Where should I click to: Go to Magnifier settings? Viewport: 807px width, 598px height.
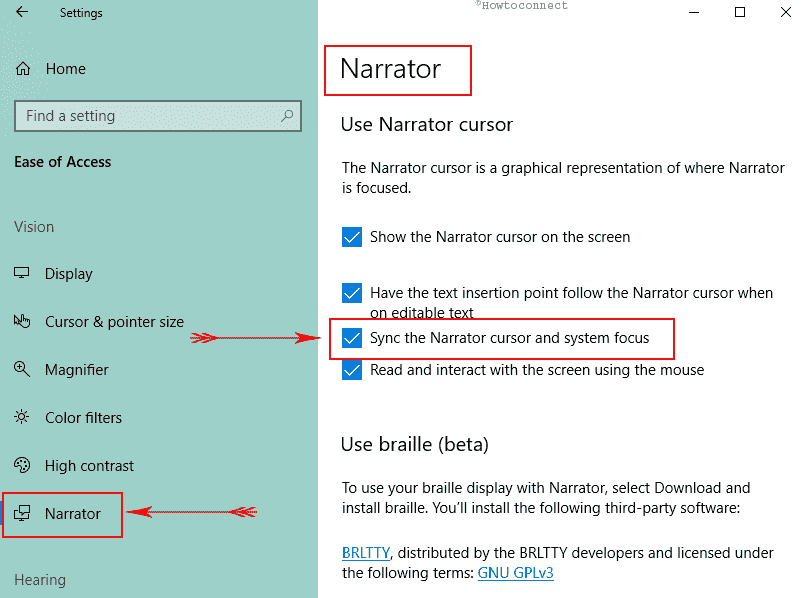click(77, 370)
